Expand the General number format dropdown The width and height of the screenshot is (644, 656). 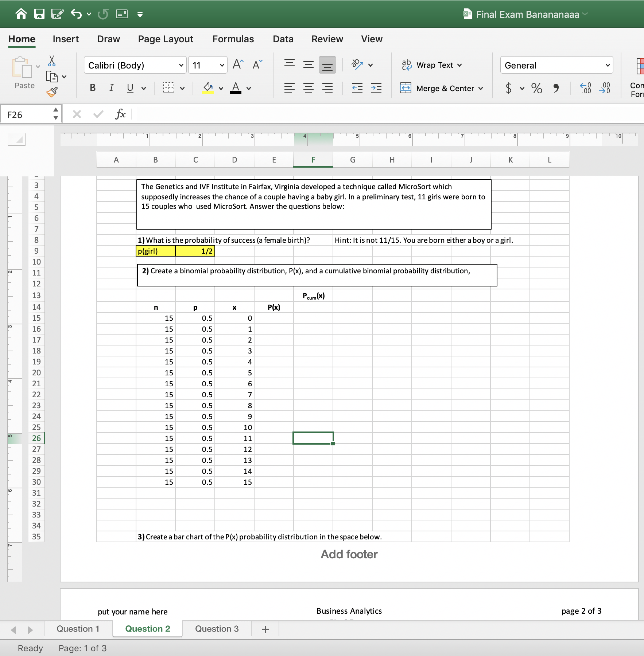608,66
